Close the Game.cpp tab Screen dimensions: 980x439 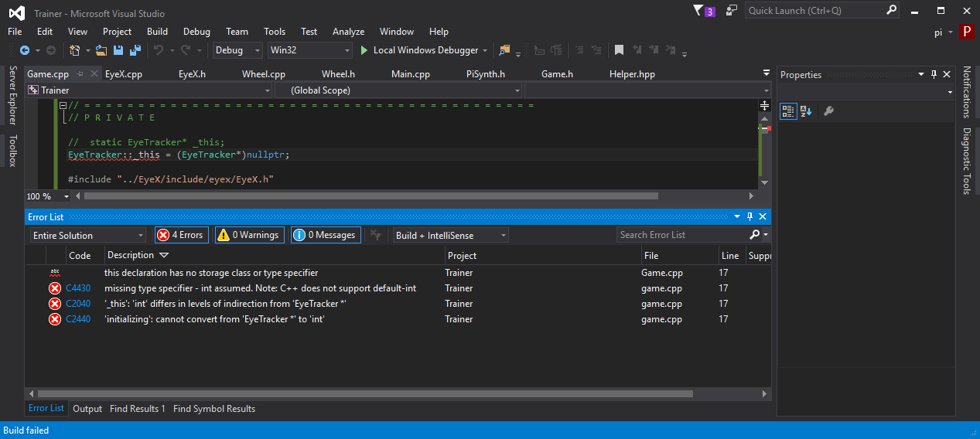click(x=94, y=74)
